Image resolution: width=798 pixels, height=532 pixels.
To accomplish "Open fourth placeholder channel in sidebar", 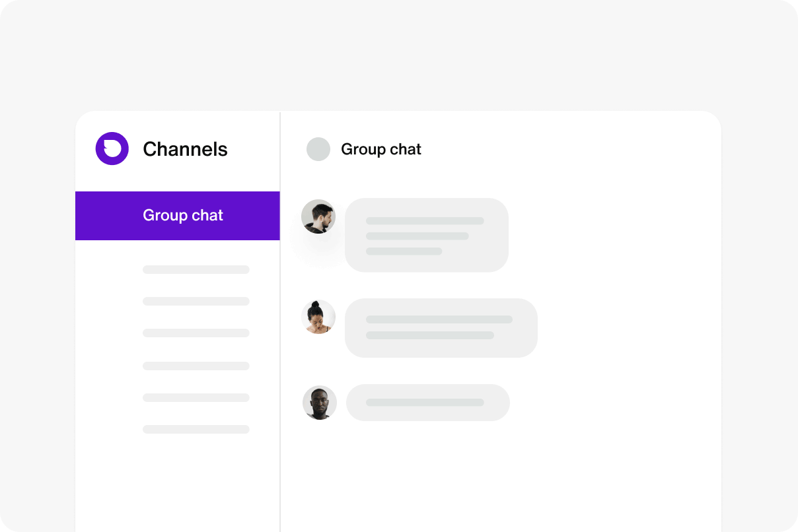I will [x=196, y=366].
